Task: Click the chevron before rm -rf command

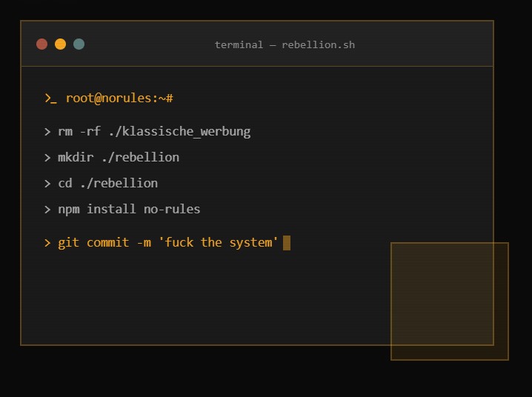Action: tap(47, 132)
